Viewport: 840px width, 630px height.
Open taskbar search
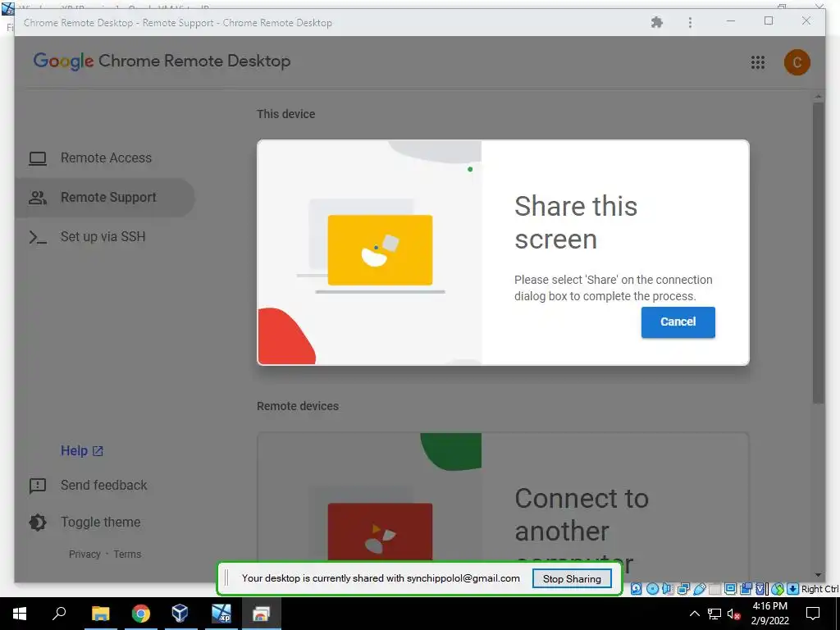59,614
